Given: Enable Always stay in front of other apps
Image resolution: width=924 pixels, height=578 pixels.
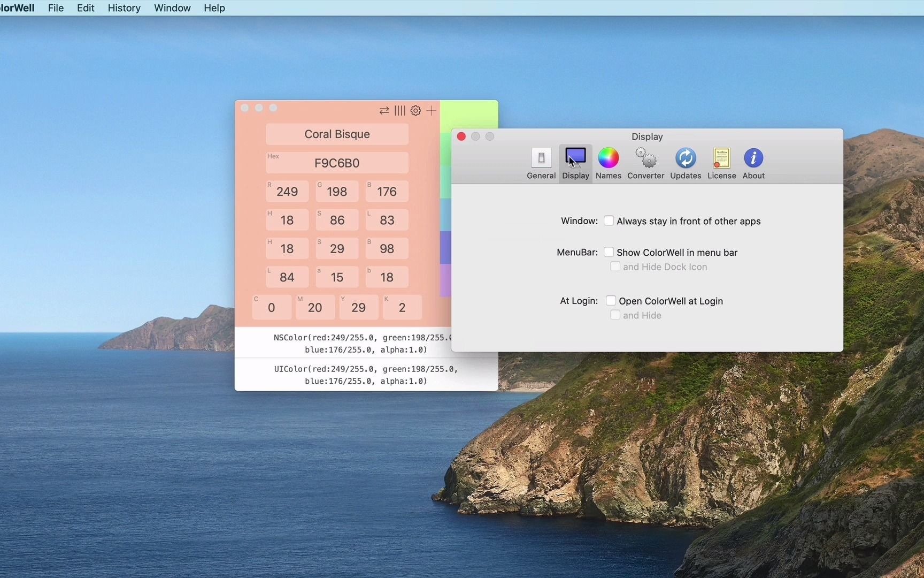Looking at the screenshot, I should [609, 220].
